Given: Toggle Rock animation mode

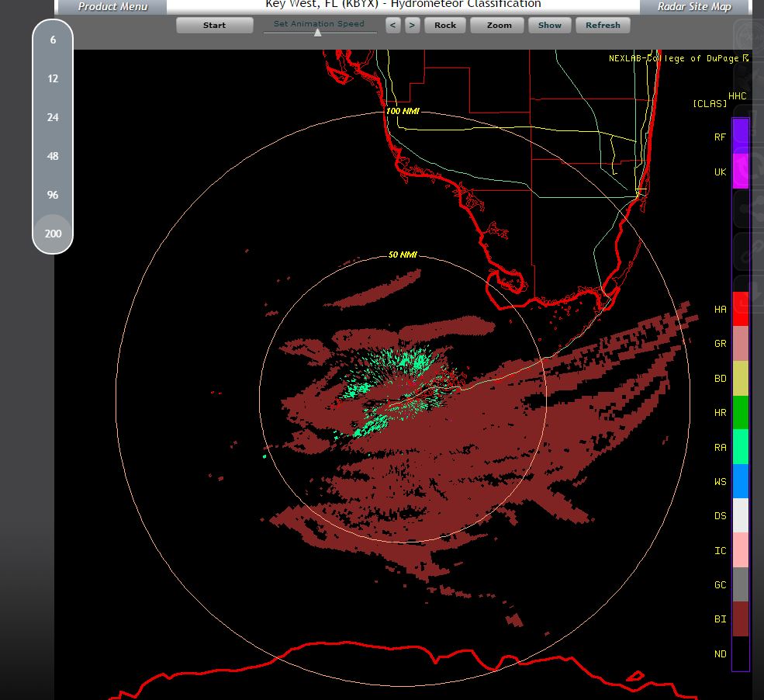Looking at the screenshot, I should [x=445, y=25].
